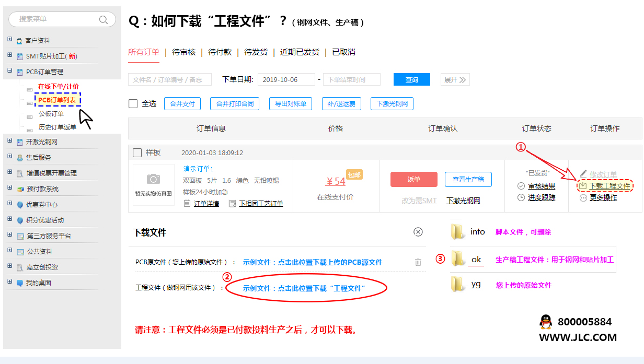Check the sample board order checkbox
Screen dimensions: 644x364
pyautogui.click(x=137, y=153)
